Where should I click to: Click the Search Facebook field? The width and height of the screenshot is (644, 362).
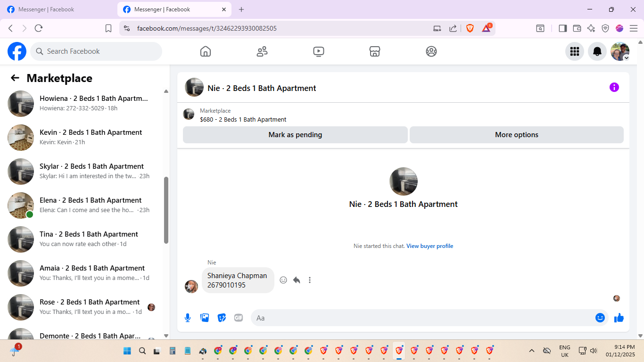point(96,51)
